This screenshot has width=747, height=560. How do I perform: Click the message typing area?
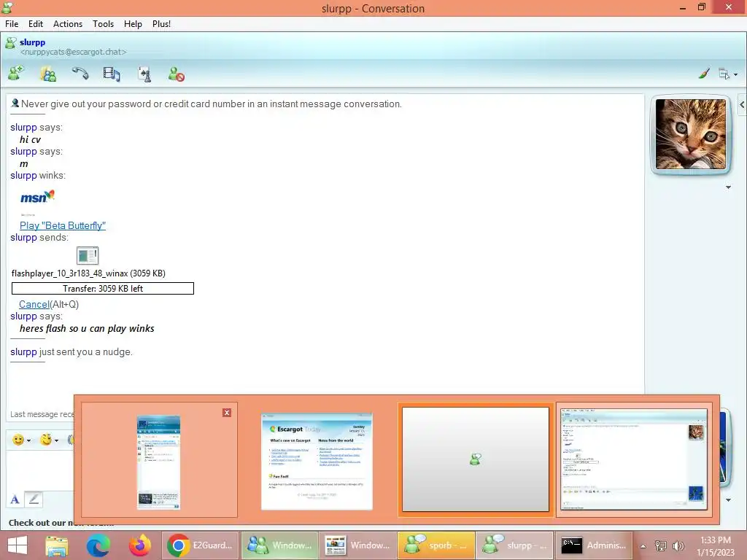[40, 472]
